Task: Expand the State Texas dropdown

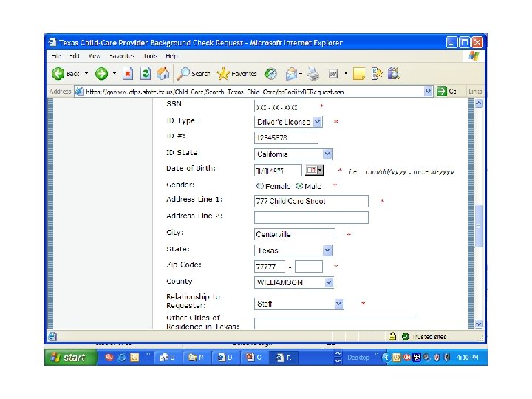Action: pyautogui.click(x=327, y=250)
